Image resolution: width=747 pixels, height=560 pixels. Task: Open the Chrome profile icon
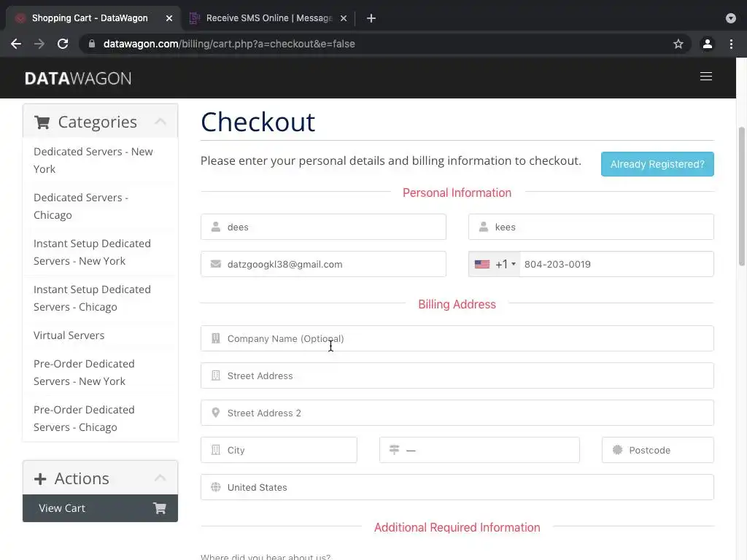tap(707, 44)
